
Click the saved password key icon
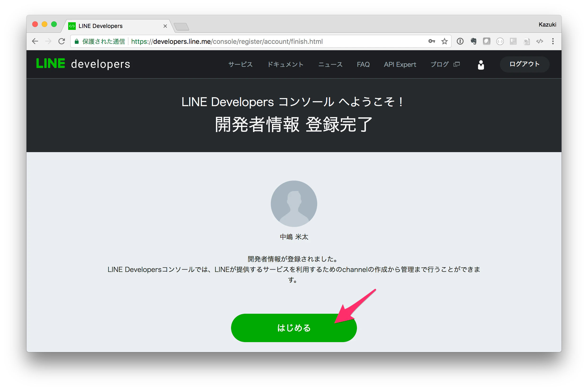(432, 41)
